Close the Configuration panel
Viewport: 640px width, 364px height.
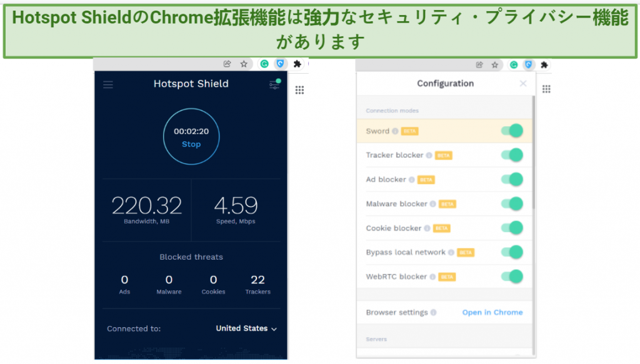(523, 84)
